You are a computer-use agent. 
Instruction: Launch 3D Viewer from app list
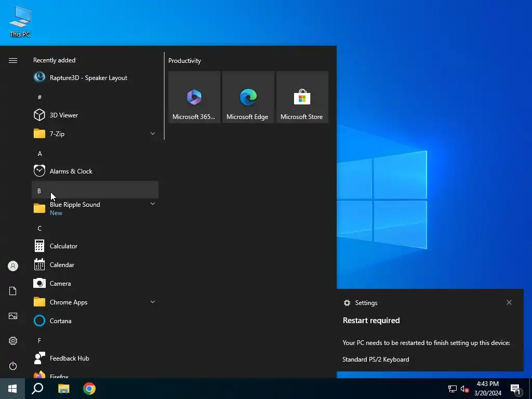click(95, 115)
